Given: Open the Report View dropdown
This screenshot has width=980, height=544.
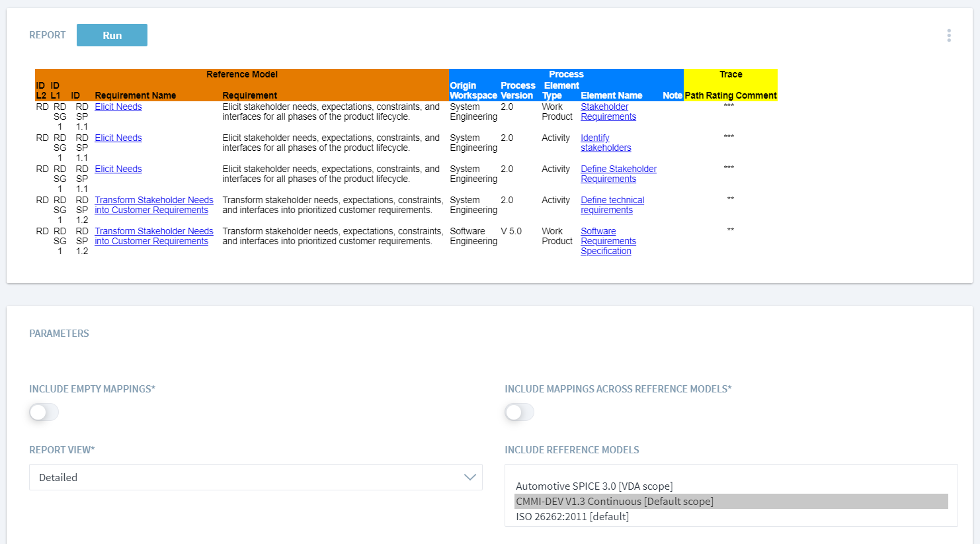Looking at the screenshot, I should [x=255, y=477].
